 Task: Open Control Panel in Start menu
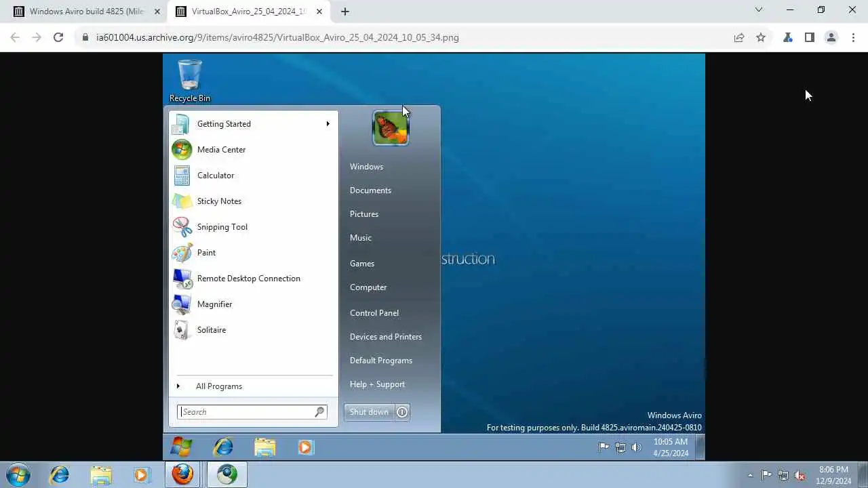click(x=374, y=313)
